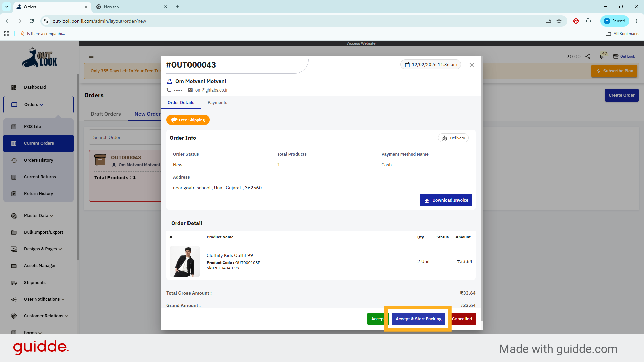The image size is (644, 362).
Task: Open the Draft Orders tab
Action: (106, 114)
